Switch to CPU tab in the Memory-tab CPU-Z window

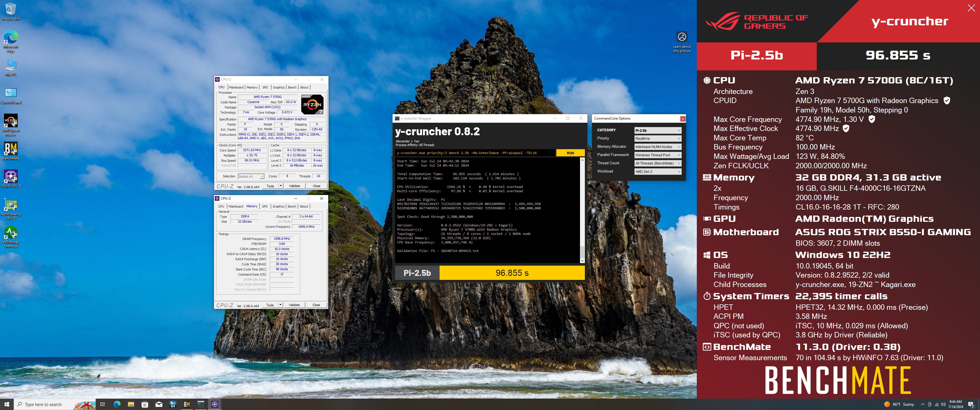(221, 206)
